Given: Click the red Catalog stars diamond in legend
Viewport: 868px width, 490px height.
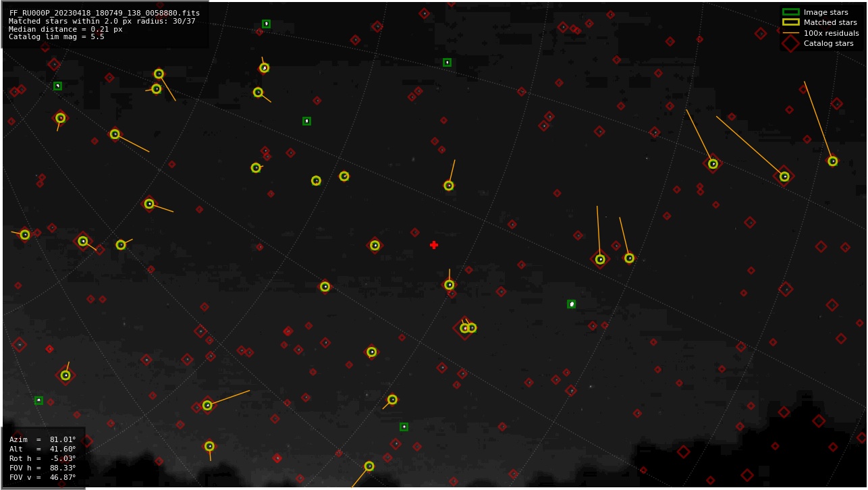Looking at the screenshot, I should click(x=790, y=43).
